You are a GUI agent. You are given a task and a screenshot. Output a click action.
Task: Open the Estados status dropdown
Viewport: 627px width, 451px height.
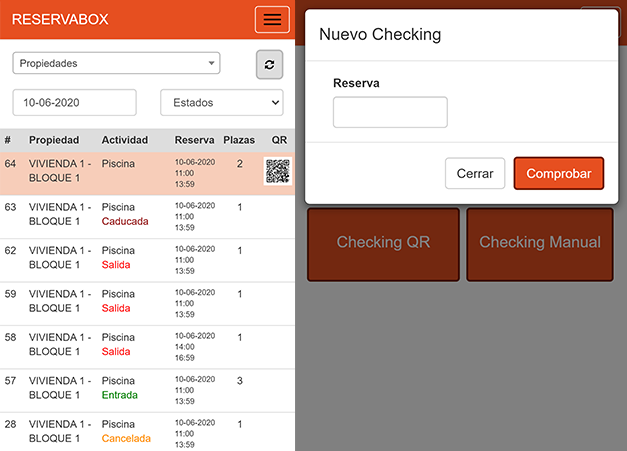222,102
